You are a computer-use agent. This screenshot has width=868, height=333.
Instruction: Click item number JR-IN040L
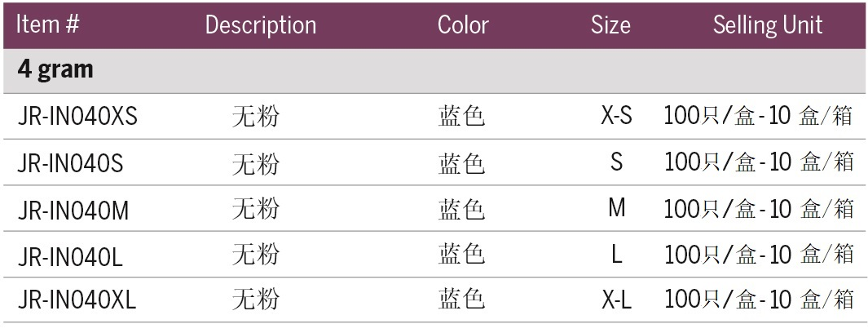[x=70, y=255]
